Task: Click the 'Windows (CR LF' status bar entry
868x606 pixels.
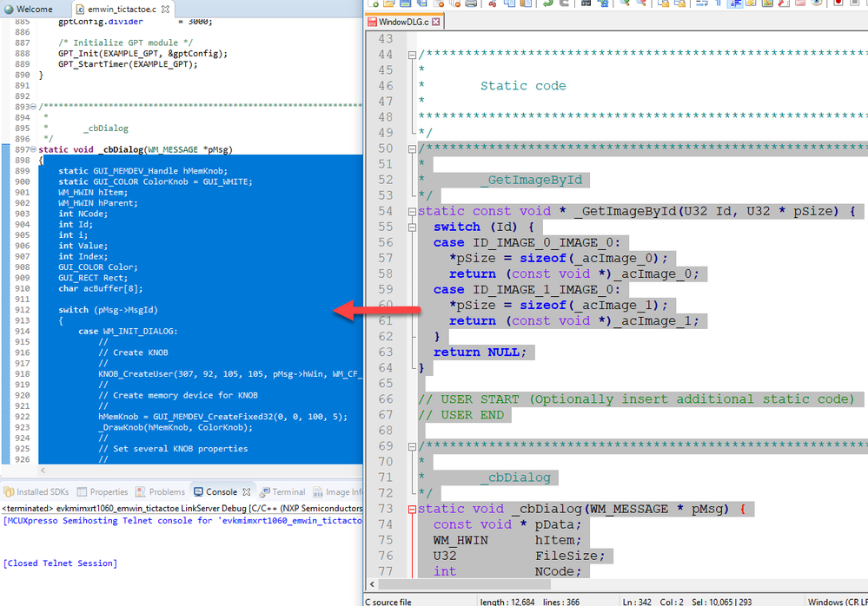Action: pyautogui.click(x=838, y=602)
